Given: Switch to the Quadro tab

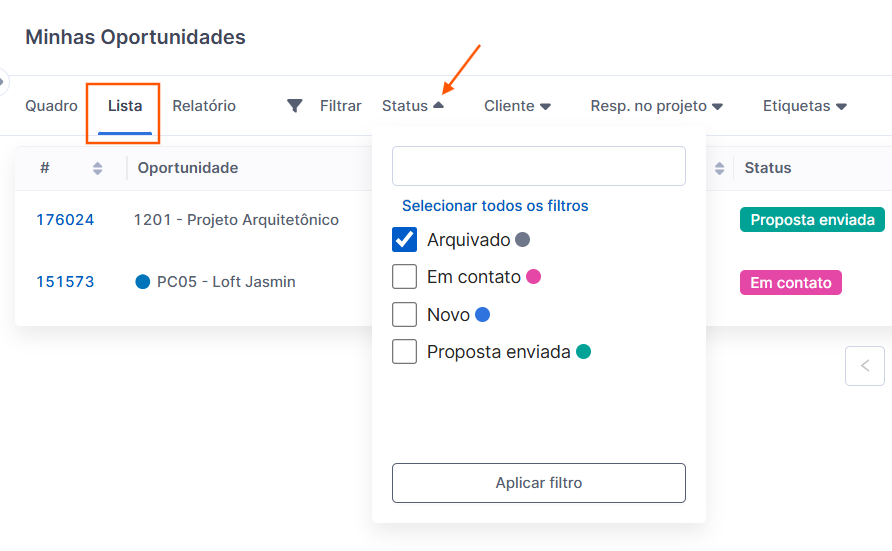Looking at the screenshot, I should 51,106.
